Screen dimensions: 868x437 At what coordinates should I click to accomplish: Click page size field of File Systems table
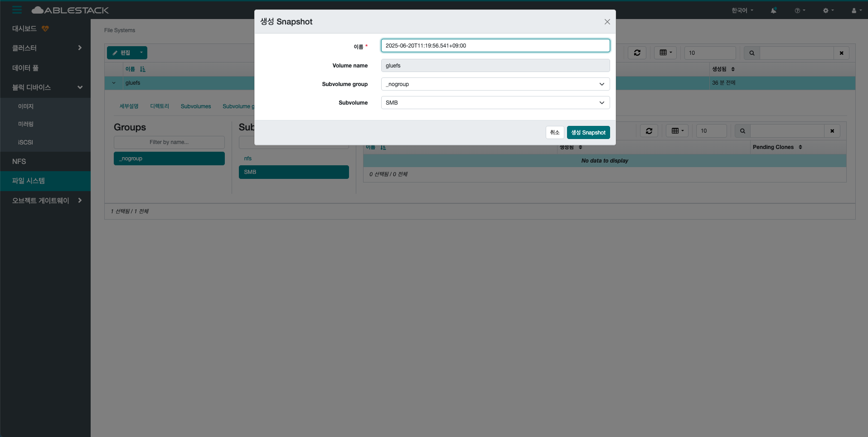710,53
